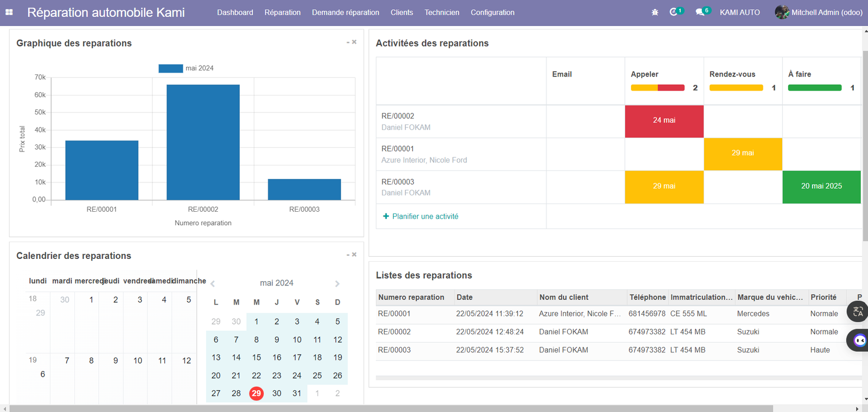This screenshot has height=412, width=868.
Task: Click the translate floating icon
Action: click(x=858, y=312)
